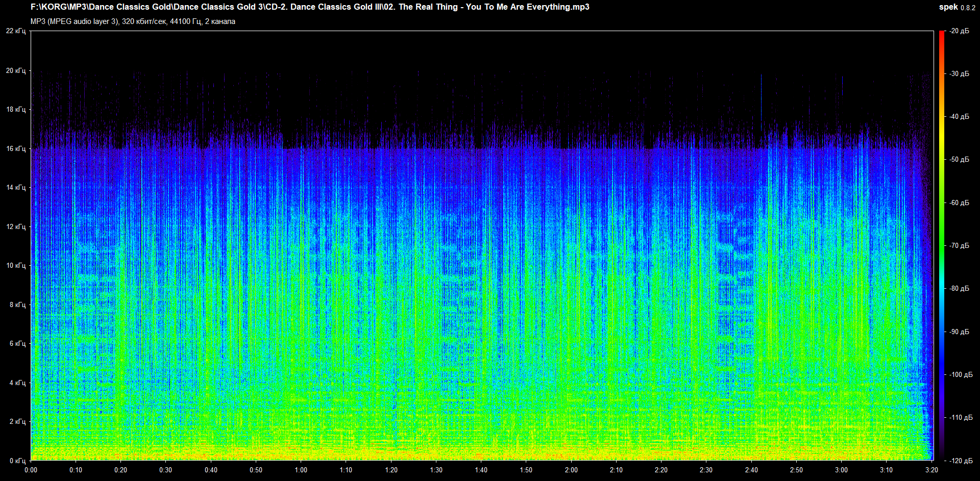Click the 6 кГц frequency label

(x=17, y=343)
